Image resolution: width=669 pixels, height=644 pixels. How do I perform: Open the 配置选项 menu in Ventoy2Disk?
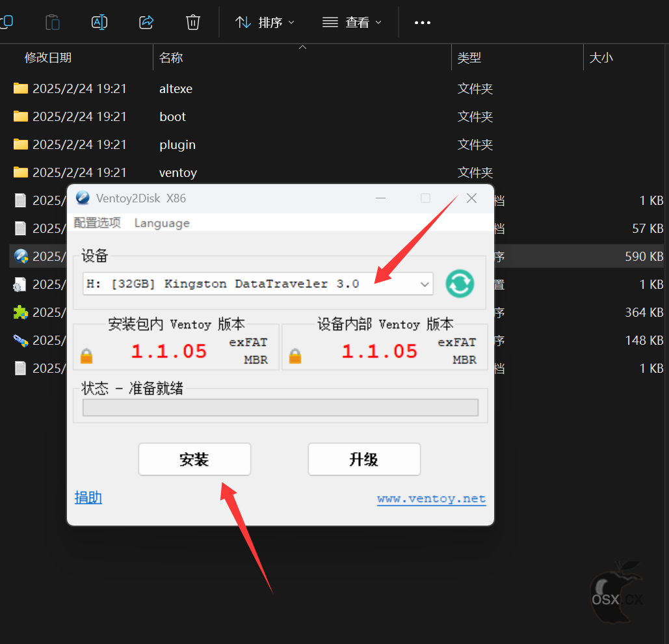click(98, 222)
